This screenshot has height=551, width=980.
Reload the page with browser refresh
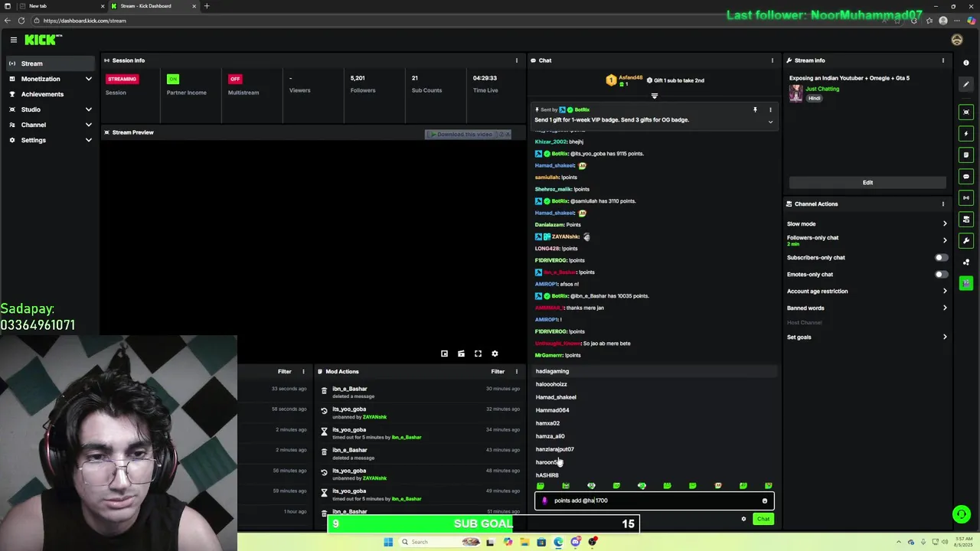click(21, 21)
